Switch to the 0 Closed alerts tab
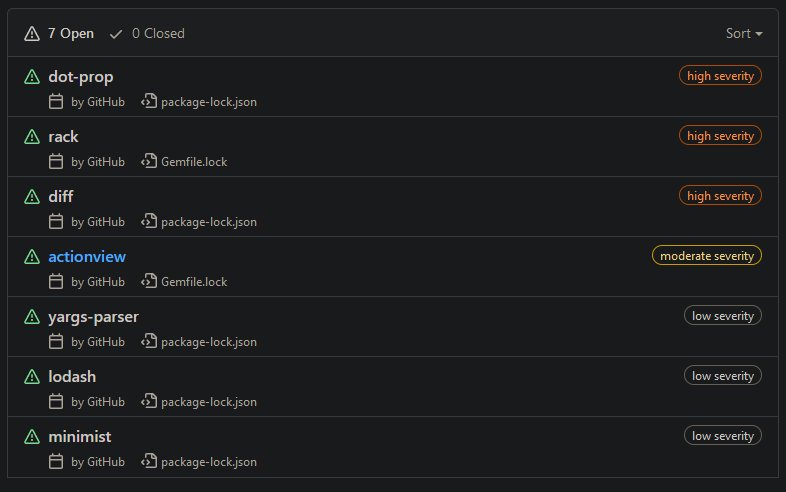 point(147,34)
